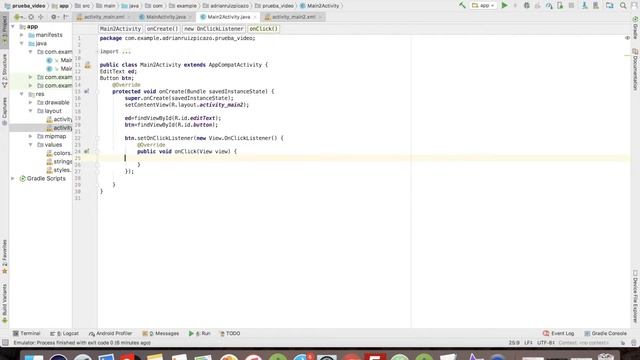Open the Favorites tool window tab
Viewport: 640px width, 360px height.
pos(4,256)
